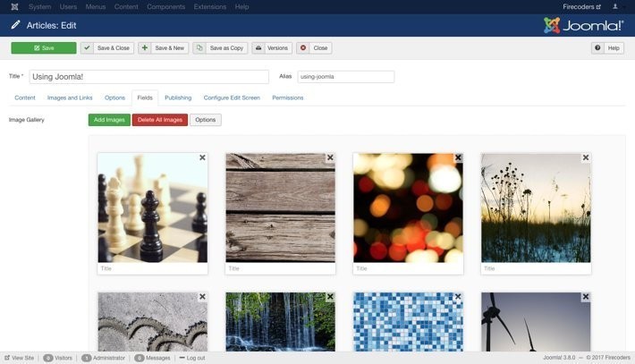The width and height of the screenshot is (635, 364).
Task: Click the Versions icon
Action: (x=258, y=47)
